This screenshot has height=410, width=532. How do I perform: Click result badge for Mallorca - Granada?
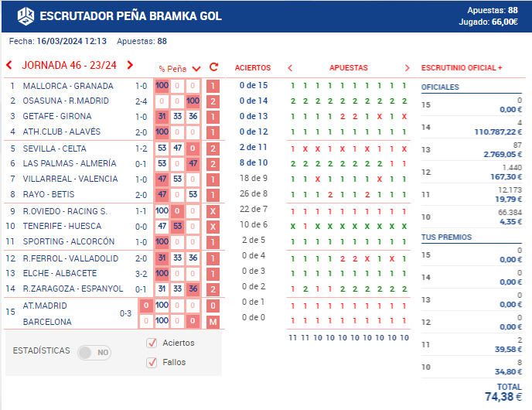(213, 86)
